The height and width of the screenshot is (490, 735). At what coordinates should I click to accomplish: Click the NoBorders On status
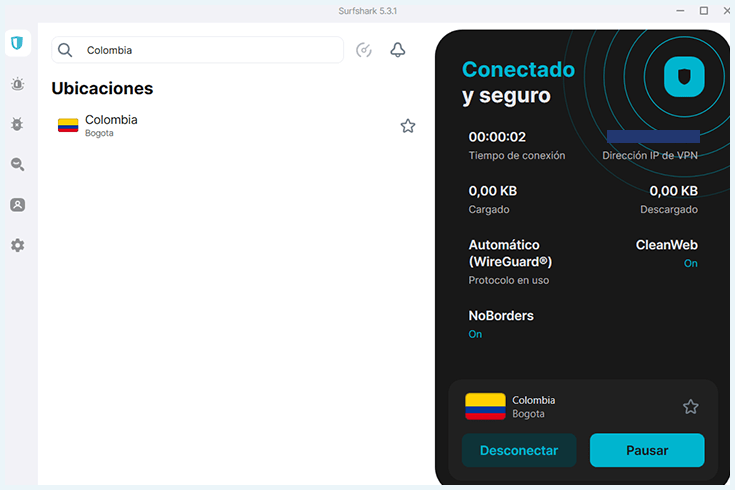coord(475,334)
